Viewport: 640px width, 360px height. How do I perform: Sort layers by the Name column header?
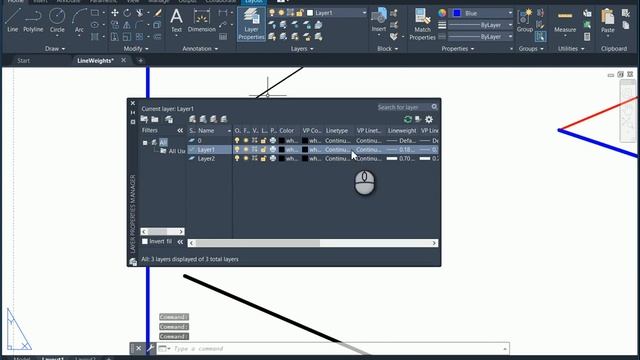click(206, 131)
